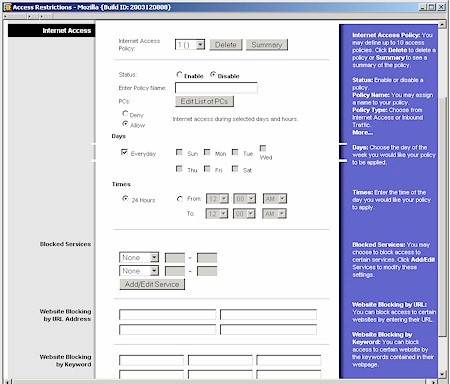450x384 pixels.
Task: Toggle the Everyday checkbox
Action: point(124,152)
